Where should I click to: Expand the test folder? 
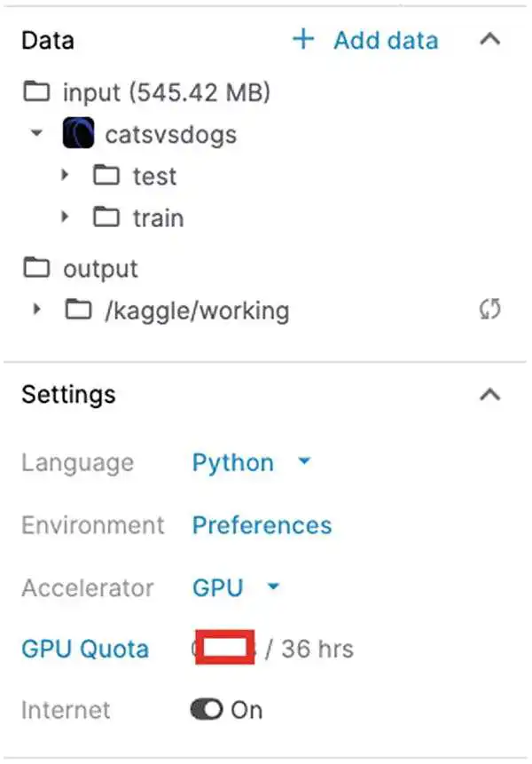tap(65, 175)
